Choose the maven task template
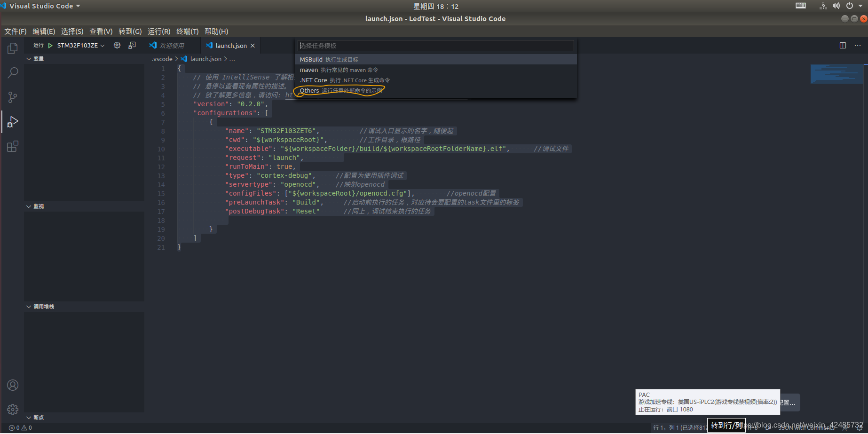 pos(436,70)
